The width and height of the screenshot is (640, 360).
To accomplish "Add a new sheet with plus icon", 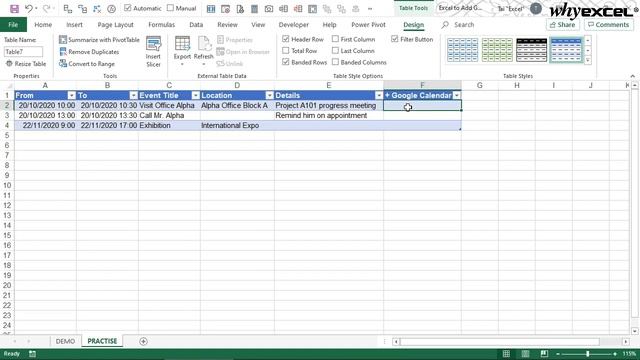I will 143,341.
